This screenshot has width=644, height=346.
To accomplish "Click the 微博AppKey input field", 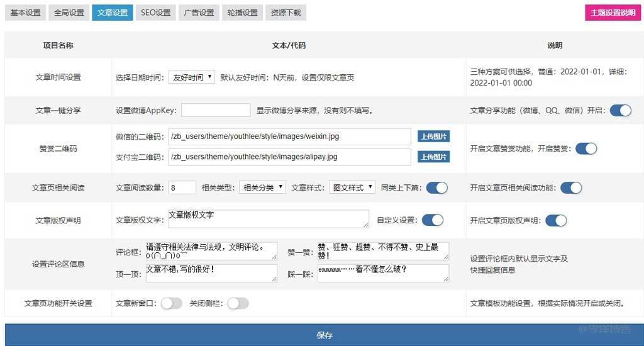I will (x=216, y=111).
